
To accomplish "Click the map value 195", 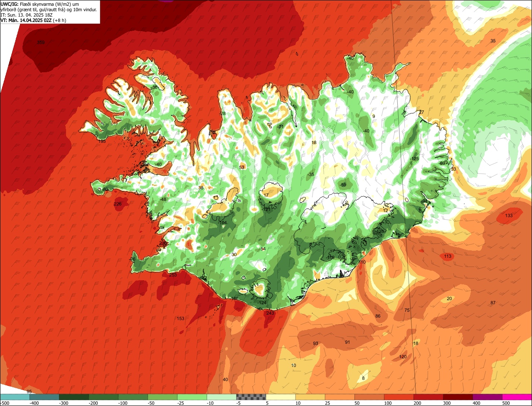I will click(x=102, y=142).
